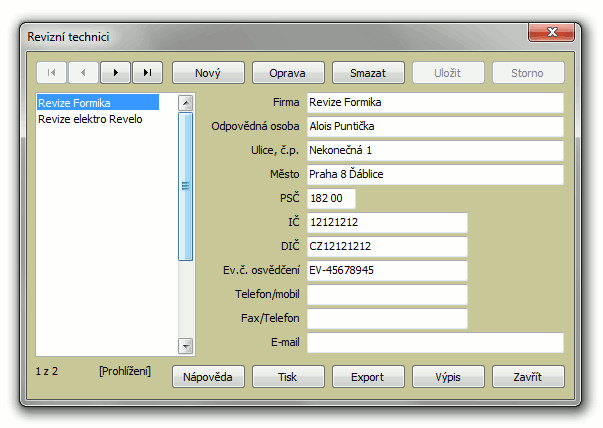Click the IČ field
This screenshot has width=603, height=428.
(387, 222)
